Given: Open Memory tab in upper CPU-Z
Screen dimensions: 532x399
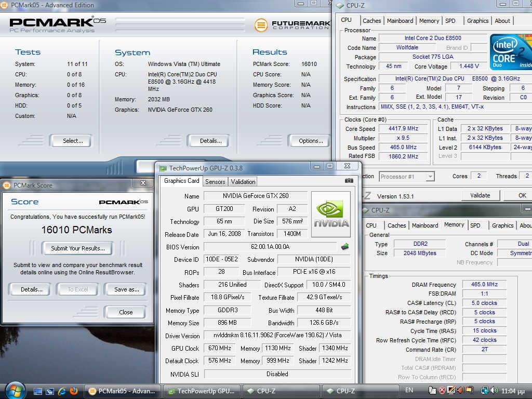Looking at the screenshot, I should [429, 21].
